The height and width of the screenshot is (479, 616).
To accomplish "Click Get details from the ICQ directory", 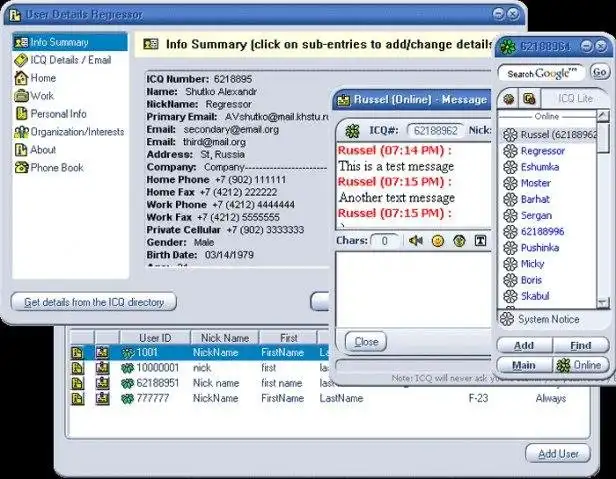I will click(94, 302).
